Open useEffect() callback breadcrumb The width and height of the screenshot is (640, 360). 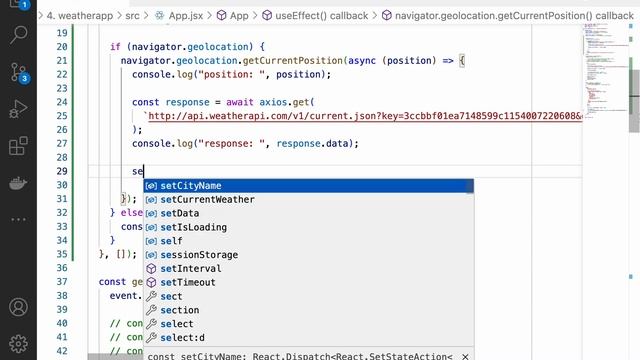click(x=315, y=16)
